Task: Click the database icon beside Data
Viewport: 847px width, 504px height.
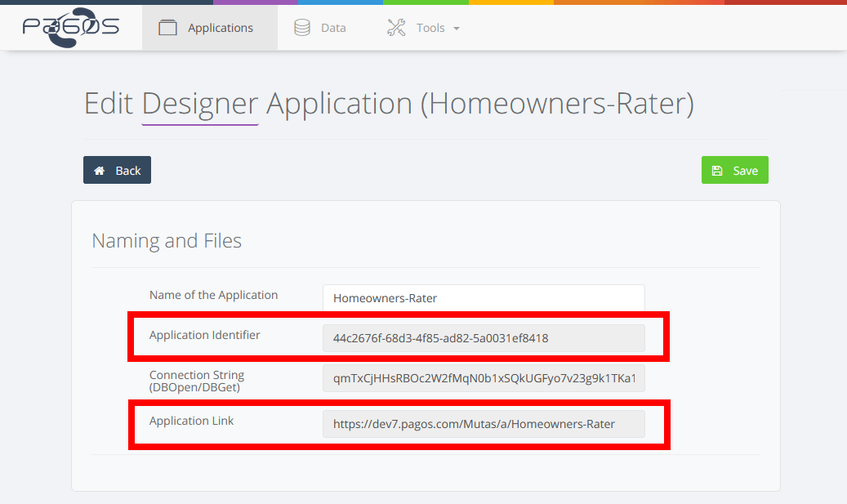Action: (302, 27)
